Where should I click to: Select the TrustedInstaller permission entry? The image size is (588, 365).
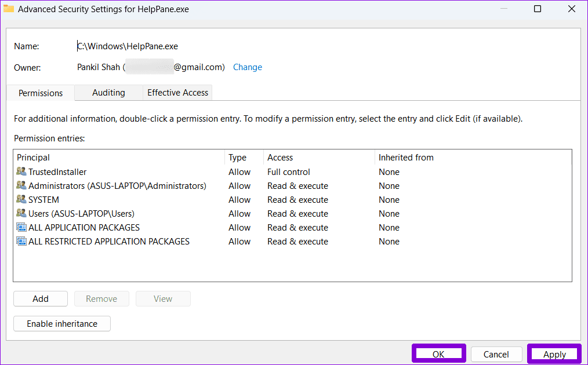(x=292, y=171)
